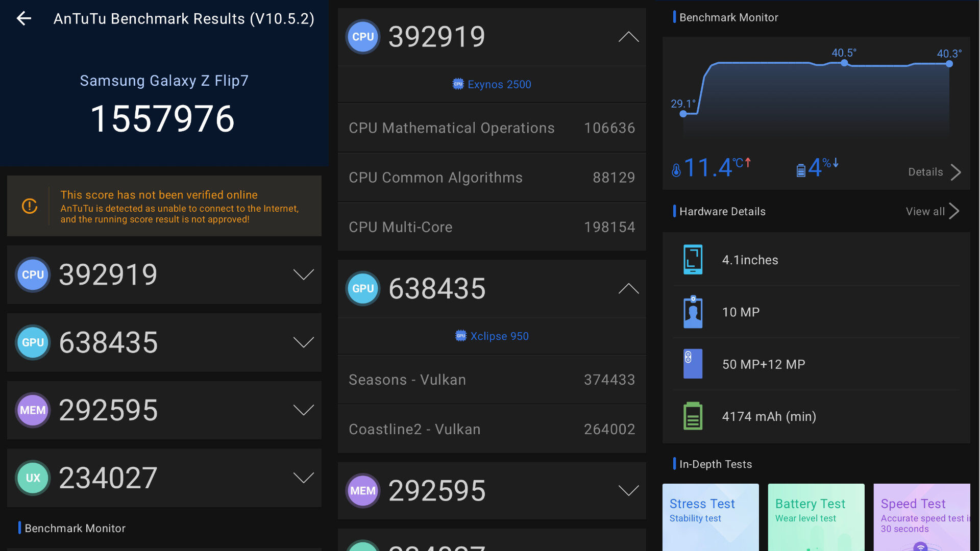Tap the Exynos 2500 chip icon
The height and width of the screenshot is (551, 980).
coord(458,84)
